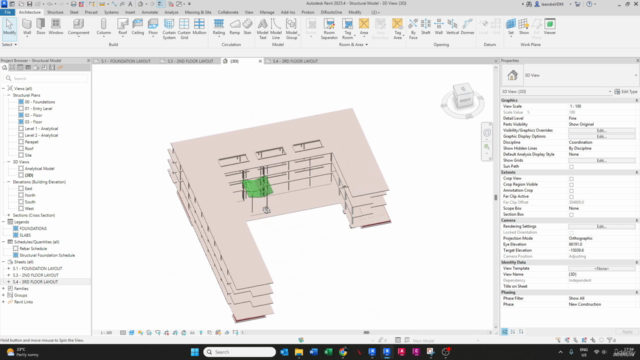Select the Ramp tool
The width and height of the screenshot is (640, 360).
(x=235, y=27)
